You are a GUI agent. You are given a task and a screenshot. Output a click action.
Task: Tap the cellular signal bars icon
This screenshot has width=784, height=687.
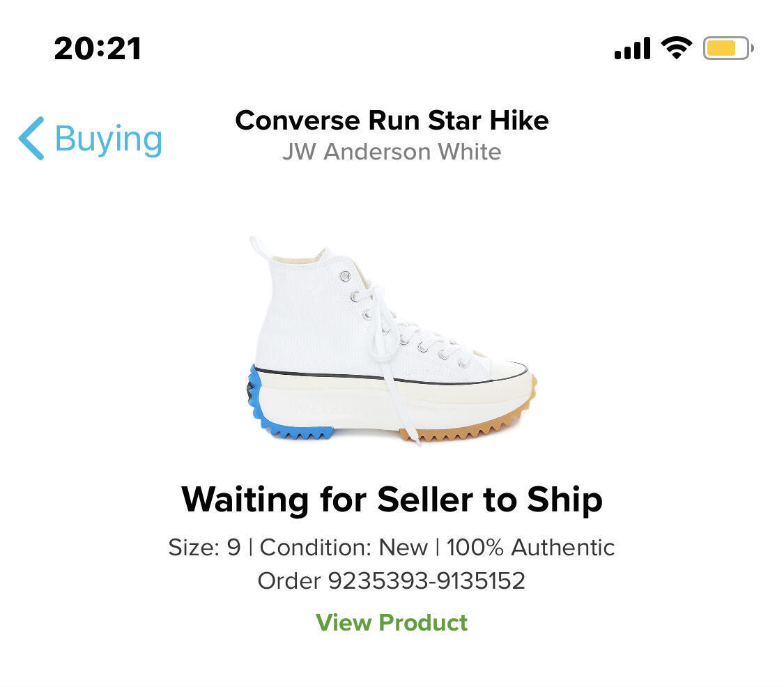tap(632, 49)
